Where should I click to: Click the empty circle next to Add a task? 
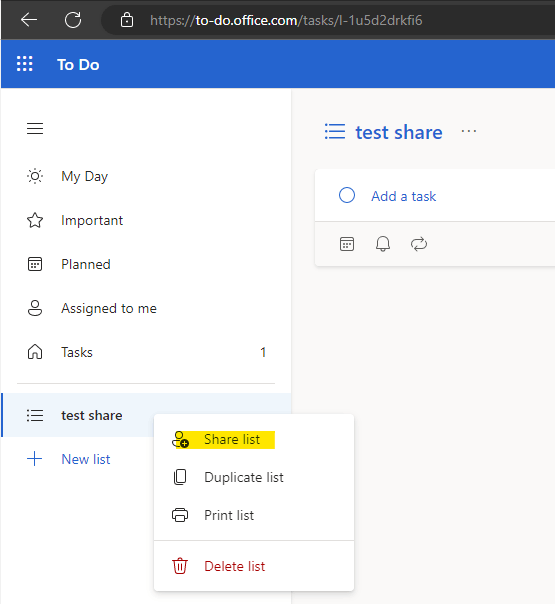[x=347, y=195]
